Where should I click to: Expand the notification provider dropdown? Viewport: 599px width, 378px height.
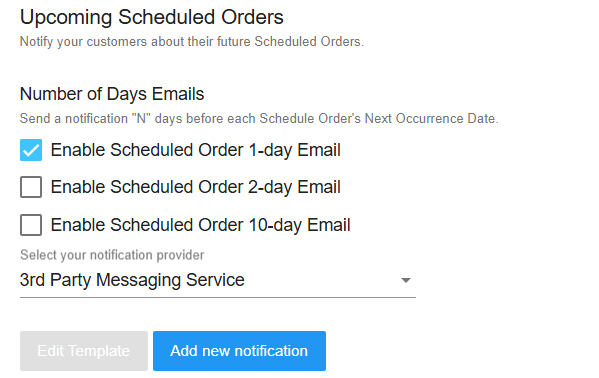[218, 280]
